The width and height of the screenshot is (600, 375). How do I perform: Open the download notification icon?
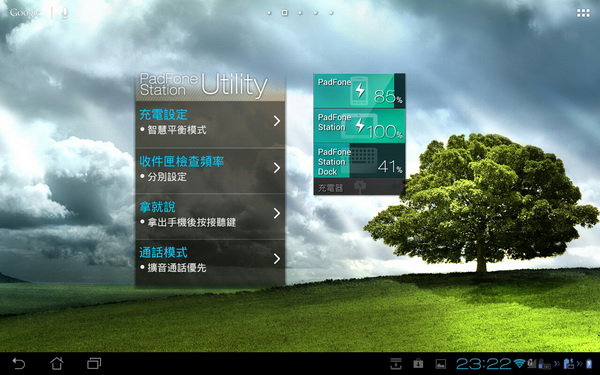pyautogui.click(x=396, y=364)
